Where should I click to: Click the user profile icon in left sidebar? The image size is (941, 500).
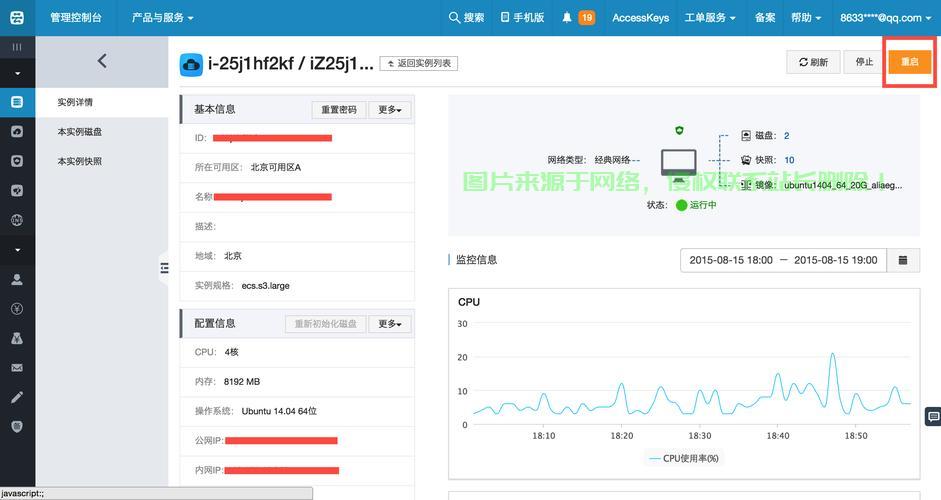tap(17, 280)
